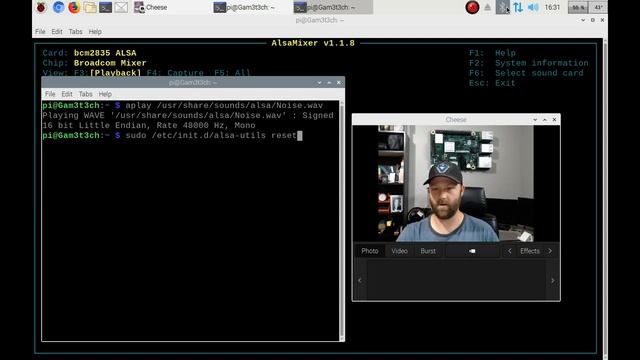Open Help menu in the front terminal

tap(105, 94)
